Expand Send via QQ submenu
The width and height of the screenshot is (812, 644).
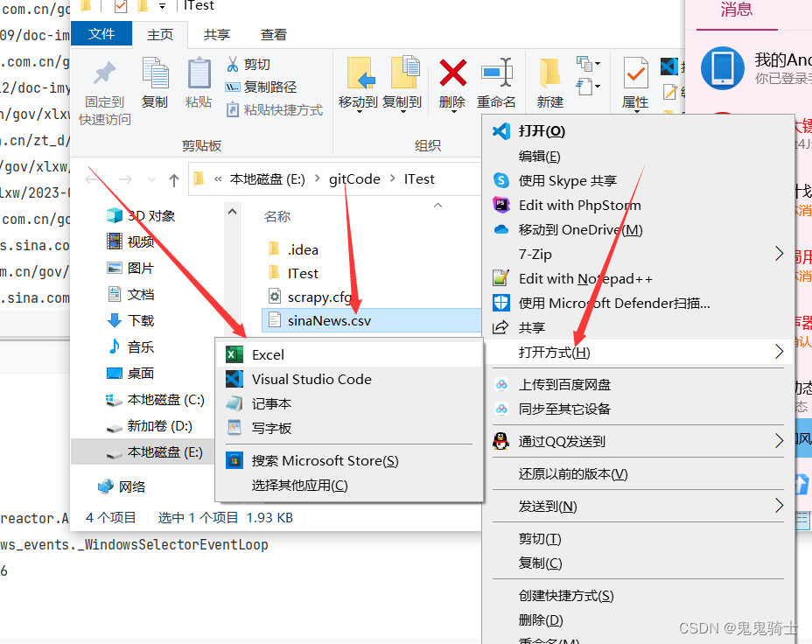point(638,441)
